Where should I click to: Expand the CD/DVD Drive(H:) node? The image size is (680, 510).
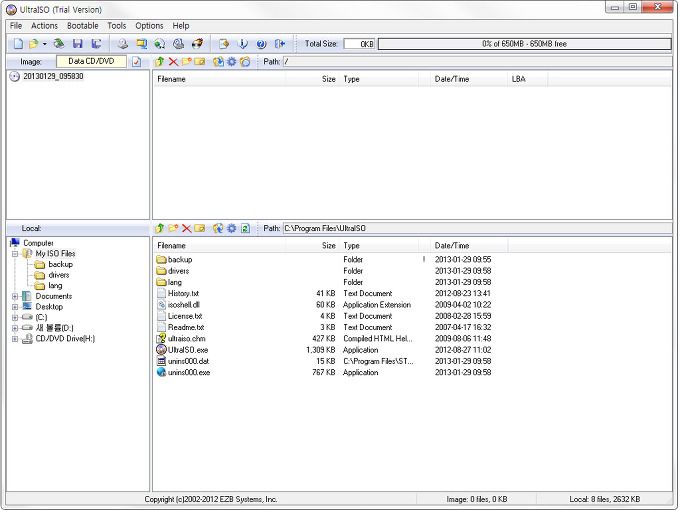click(x=15, y=339)
